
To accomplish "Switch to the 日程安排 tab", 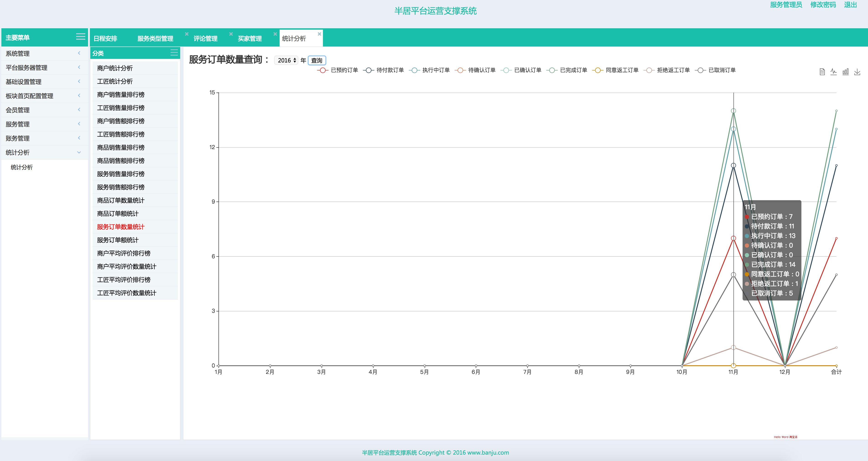I will pyautogui.click(x=105, y=38).
